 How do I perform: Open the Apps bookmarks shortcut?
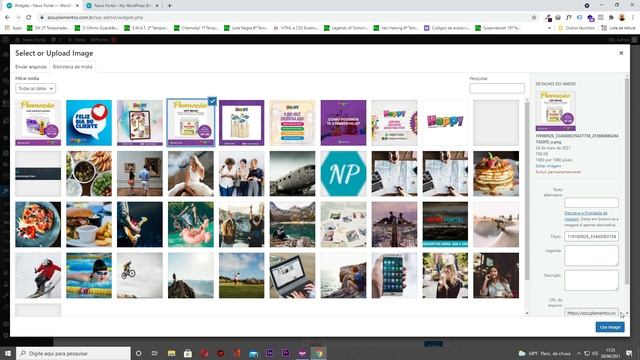click(x=13, y=28)
